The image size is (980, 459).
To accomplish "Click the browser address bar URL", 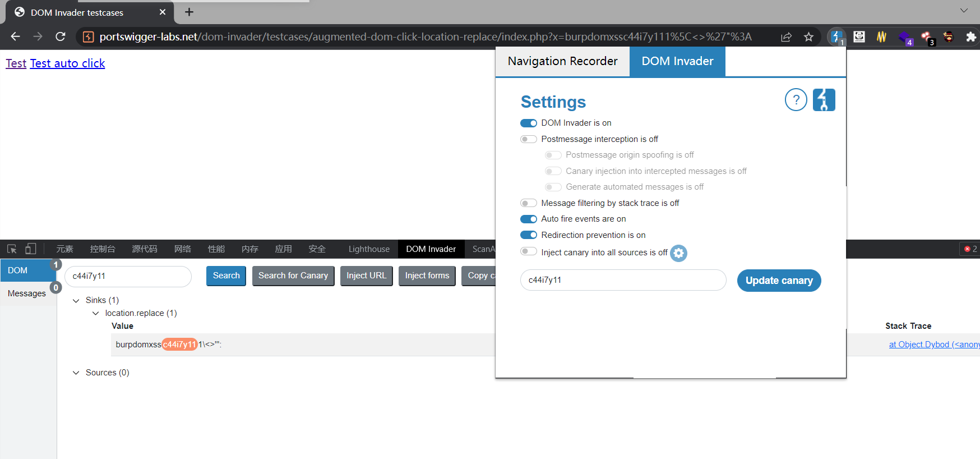I will pos(426,37).
